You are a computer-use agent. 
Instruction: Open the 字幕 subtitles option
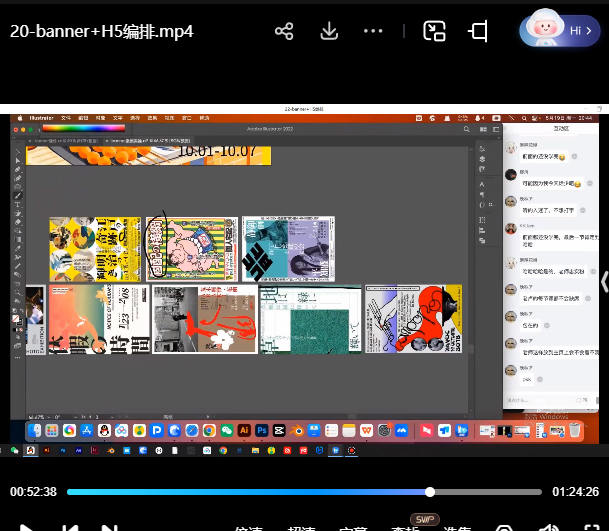[x=353, y=528]
